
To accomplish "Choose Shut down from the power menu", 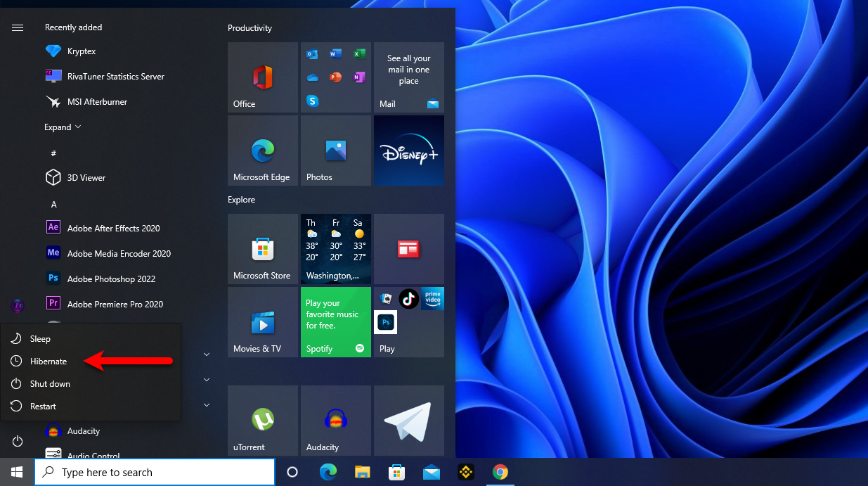I will pyautogui.click(x=91, y=384).
